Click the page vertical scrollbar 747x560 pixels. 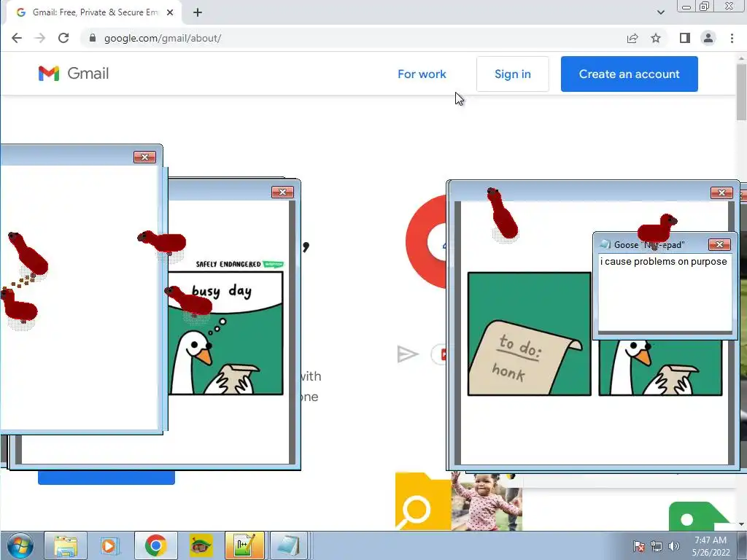pyautogui.click(x=741, y=91)
